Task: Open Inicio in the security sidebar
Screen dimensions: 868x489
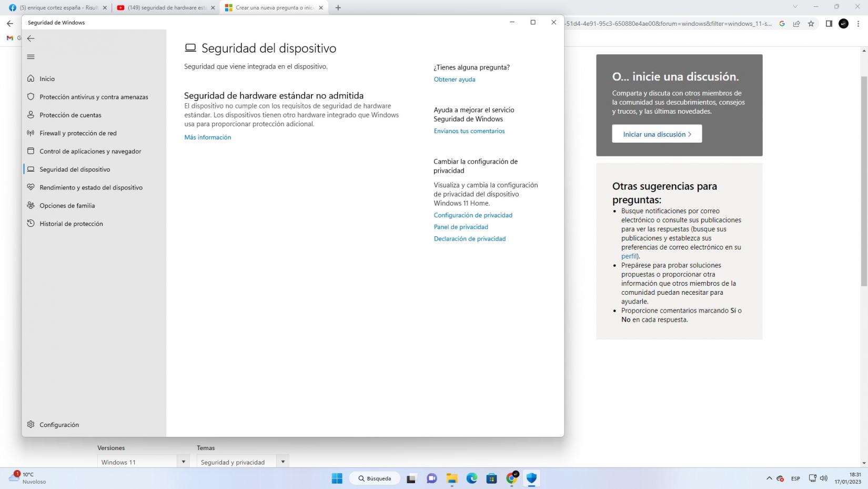Action: tap(94, 79)
